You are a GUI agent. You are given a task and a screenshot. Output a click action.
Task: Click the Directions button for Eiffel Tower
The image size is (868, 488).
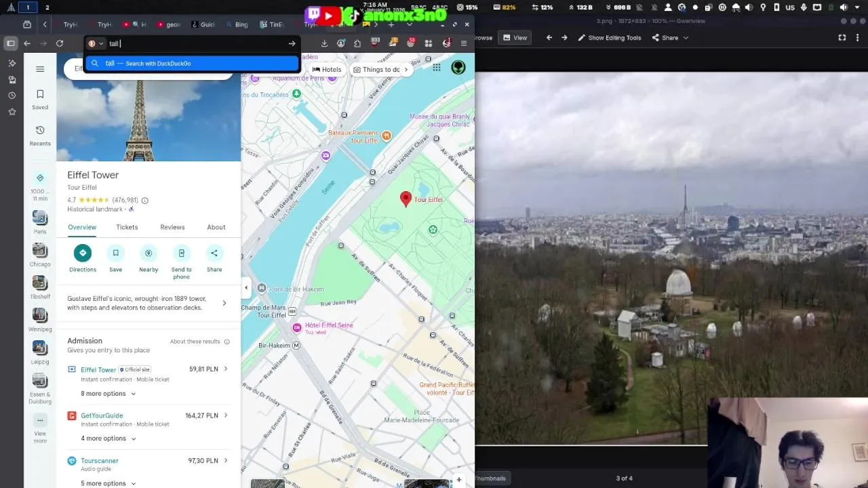point(83,253)
